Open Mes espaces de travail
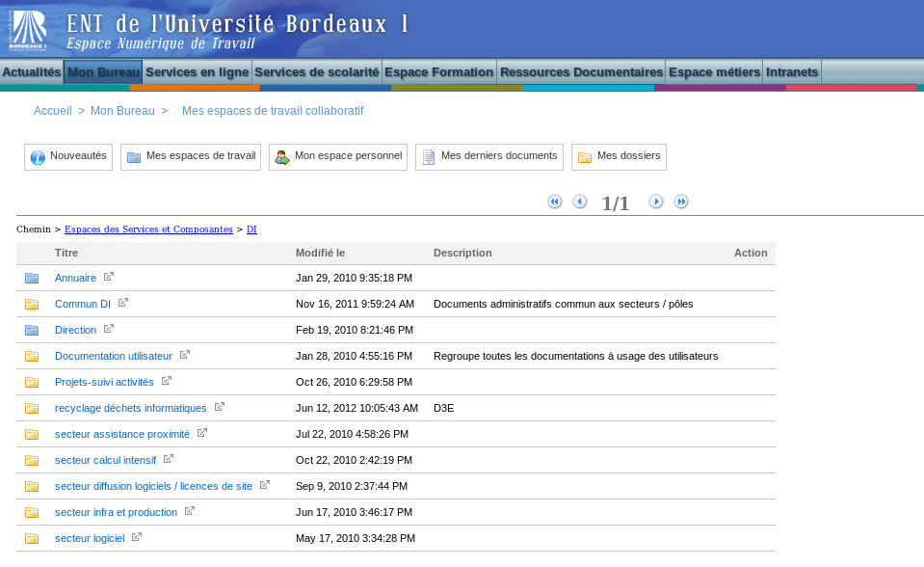This screenshot has height=567, width=924. click(191, 157)
